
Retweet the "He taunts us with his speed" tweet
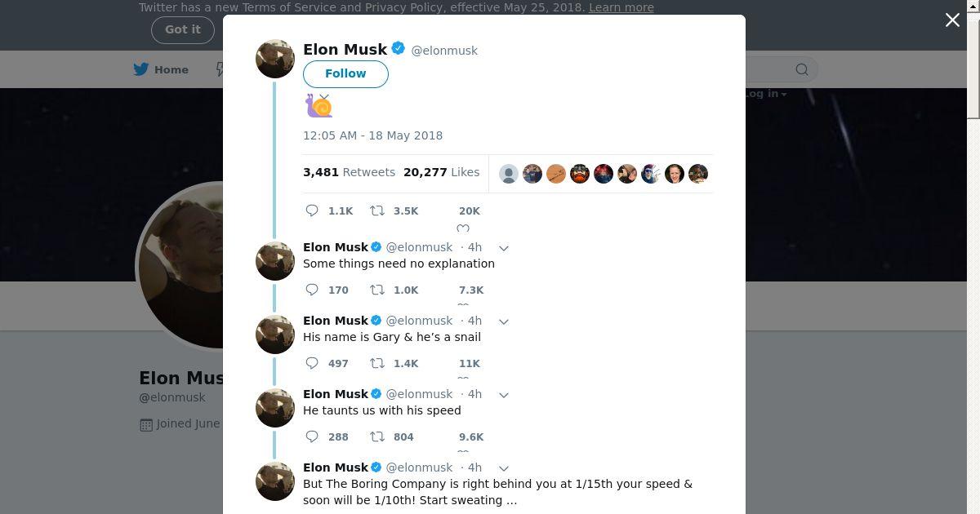(x=377, y=436)
